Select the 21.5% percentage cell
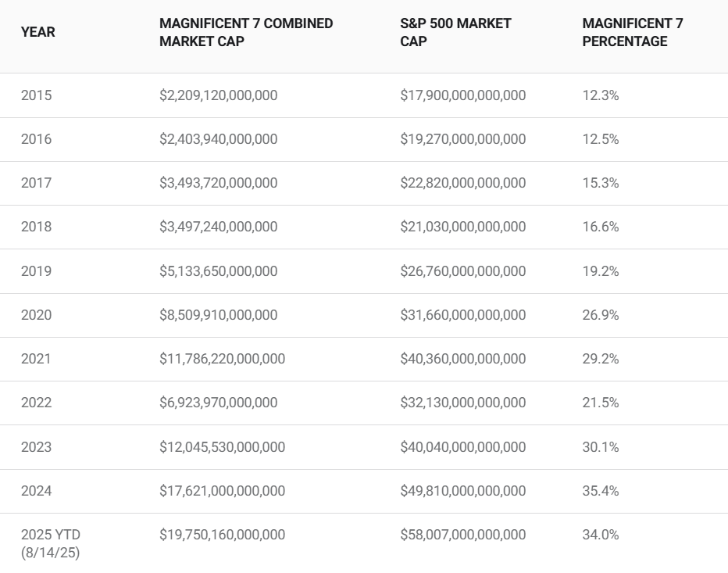 point(601,402)
